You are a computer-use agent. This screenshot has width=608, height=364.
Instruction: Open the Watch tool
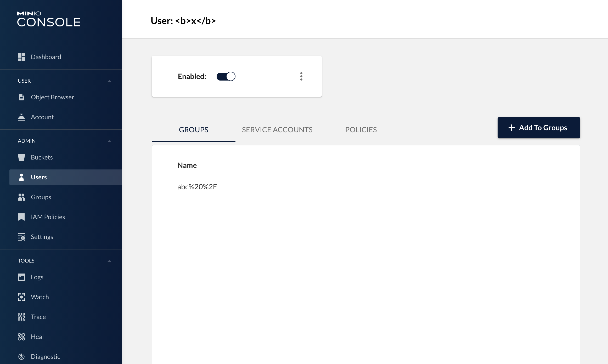click(65, 297)
